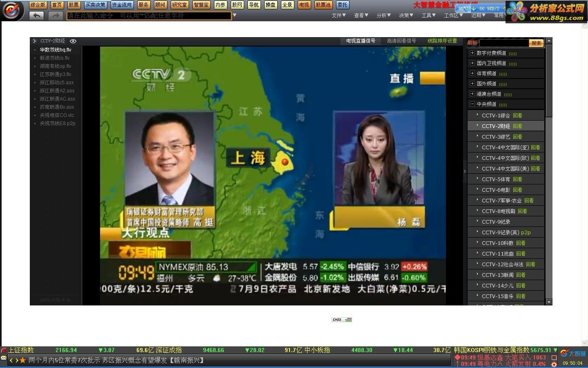This screenshot has width=588, height=368.
Task: Expand 国外频道 category
Action: (x=472, y=83)
